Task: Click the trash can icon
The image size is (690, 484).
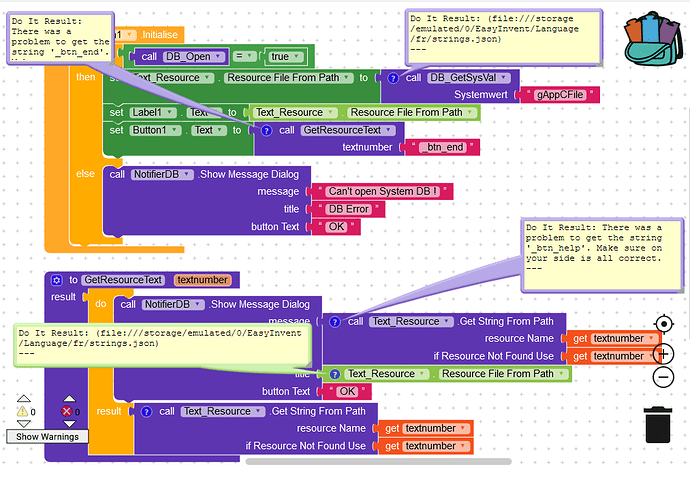Action: click(658, 425)
